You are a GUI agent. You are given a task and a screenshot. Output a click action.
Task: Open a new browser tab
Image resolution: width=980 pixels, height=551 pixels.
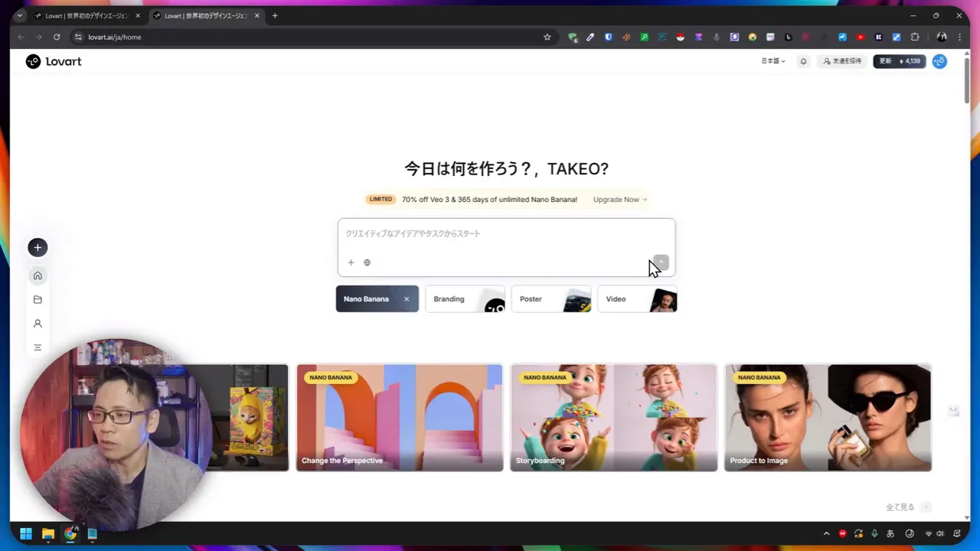click(x=275, y=15)
